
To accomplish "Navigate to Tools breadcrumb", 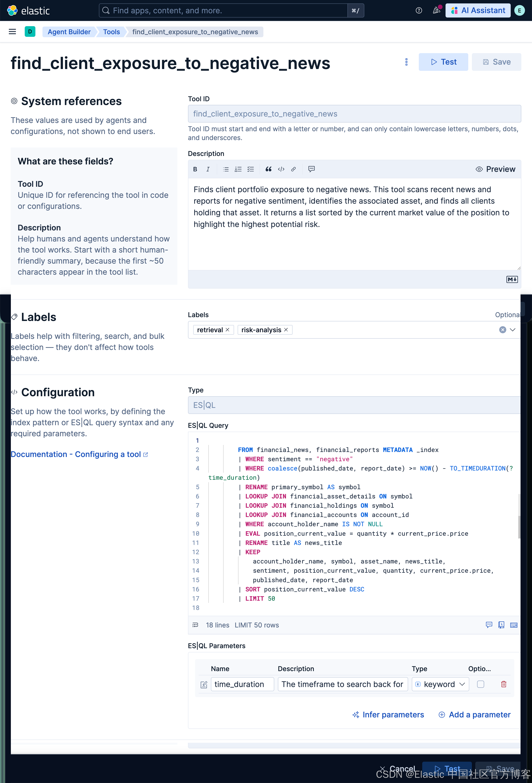I will click(x=111, y=32).
